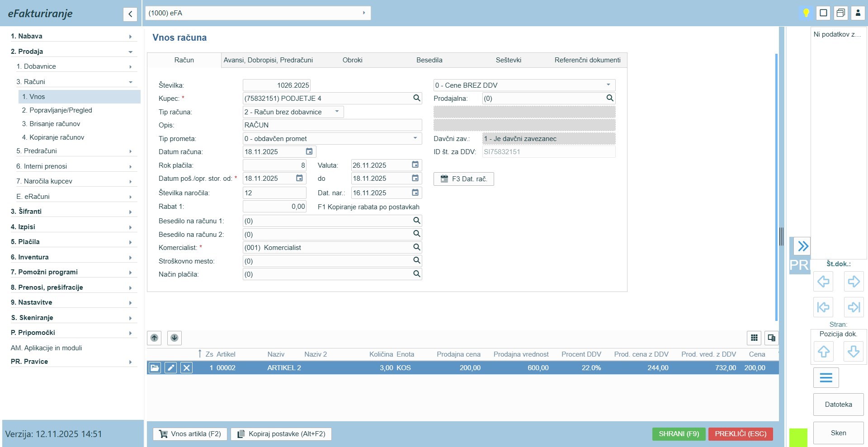Click the Vnos artikla (F2) button
868x447 pixels.
[x=190, y=434]
